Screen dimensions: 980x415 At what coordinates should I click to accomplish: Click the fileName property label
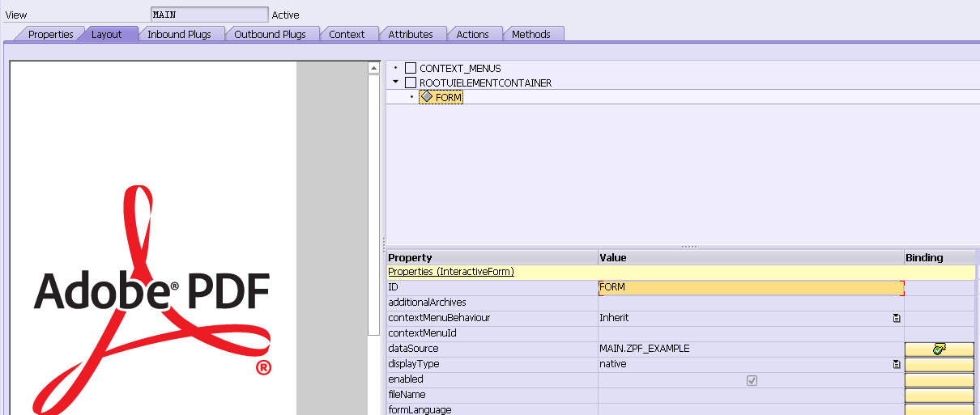coord(407,395)
